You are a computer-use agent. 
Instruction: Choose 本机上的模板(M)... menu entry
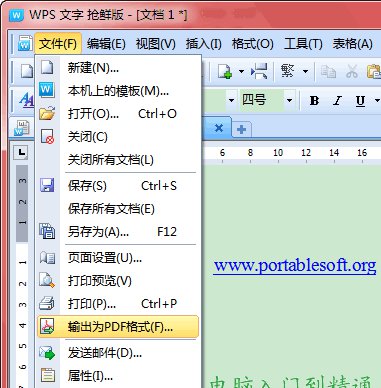[x=118, y=91]
